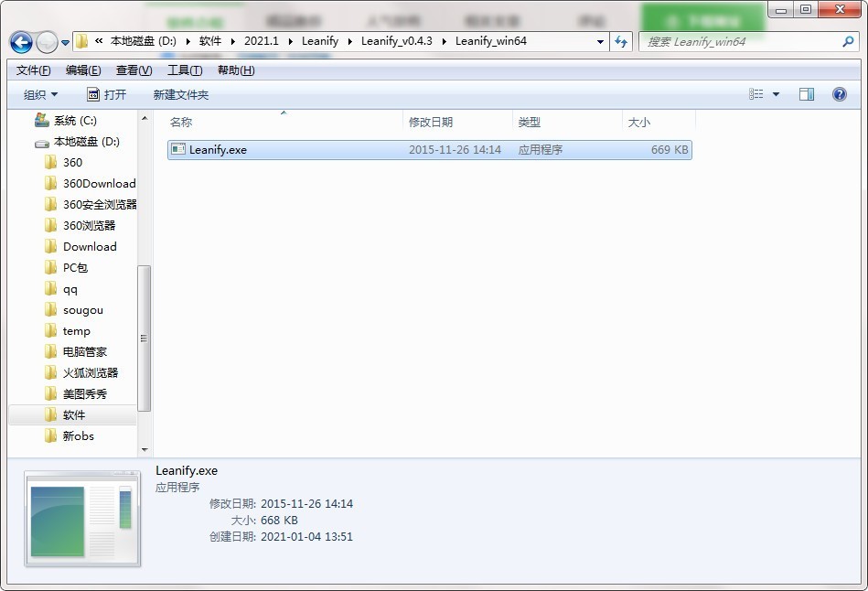868x591 pixels.
Task: Expand the address bar history dropdown
Action: [600, 41]
